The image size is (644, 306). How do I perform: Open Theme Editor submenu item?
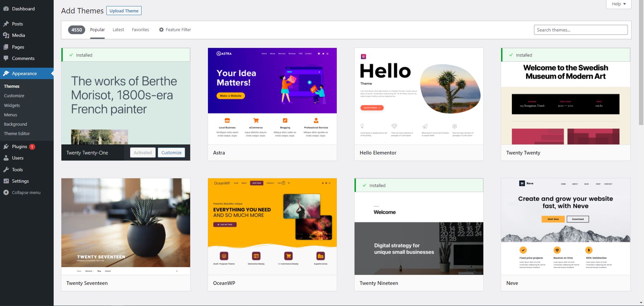[17, 133]
